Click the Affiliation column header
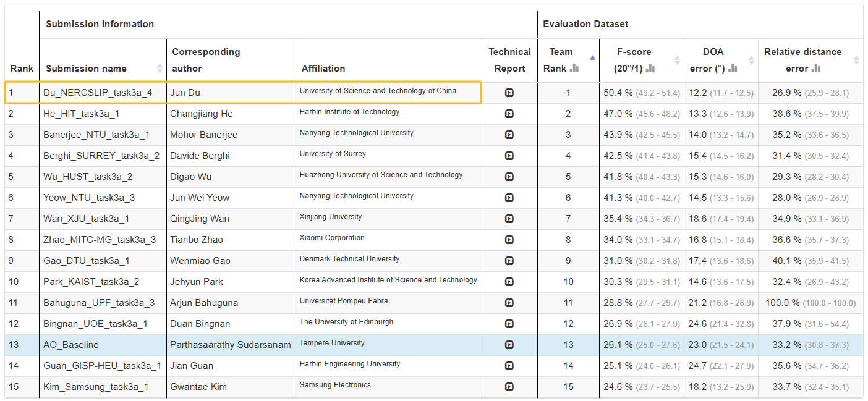The width and height of the screenshot is (868, 401). [x=323, y=69]
